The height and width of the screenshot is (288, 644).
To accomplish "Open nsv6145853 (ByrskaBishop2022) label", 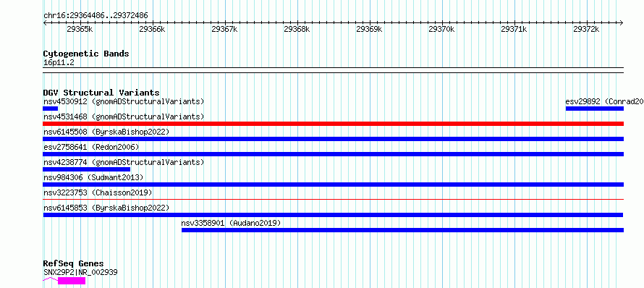I will pos(106,208).
